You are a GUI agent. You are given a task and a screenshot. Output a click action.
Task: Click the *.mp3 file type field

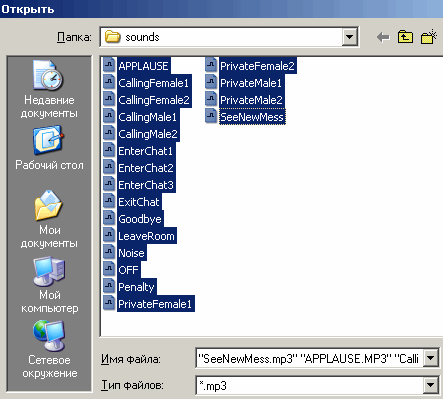point(309,386)
